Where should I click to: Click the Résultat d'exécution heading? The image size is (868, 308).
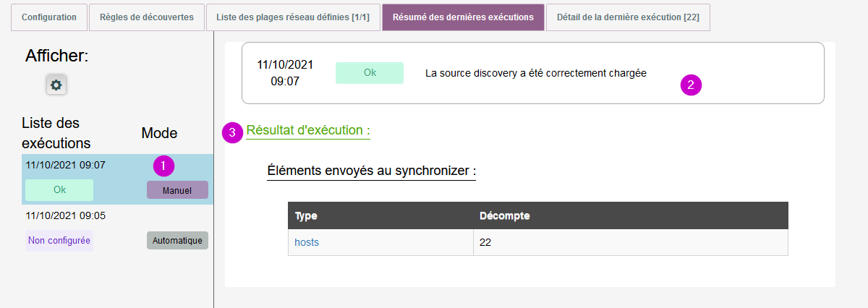point(308,131)
